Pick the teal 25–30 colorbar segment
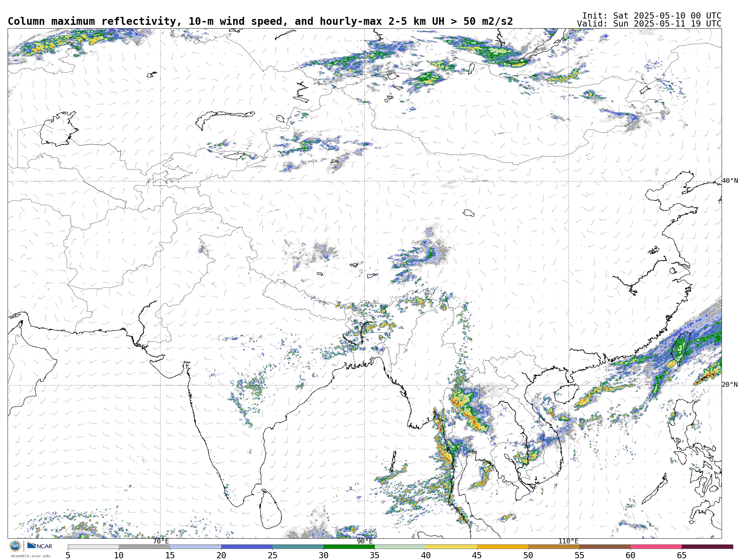 pos(298,547)
